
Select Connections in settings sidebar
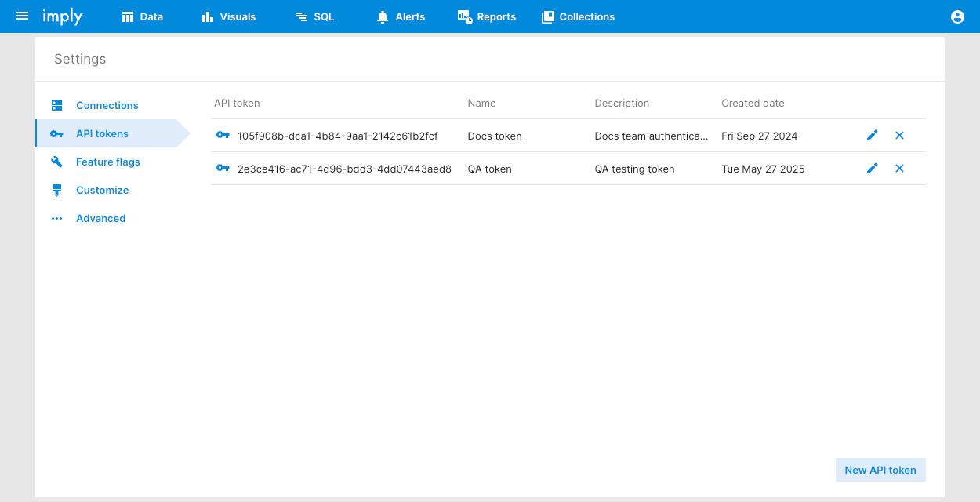107,105
